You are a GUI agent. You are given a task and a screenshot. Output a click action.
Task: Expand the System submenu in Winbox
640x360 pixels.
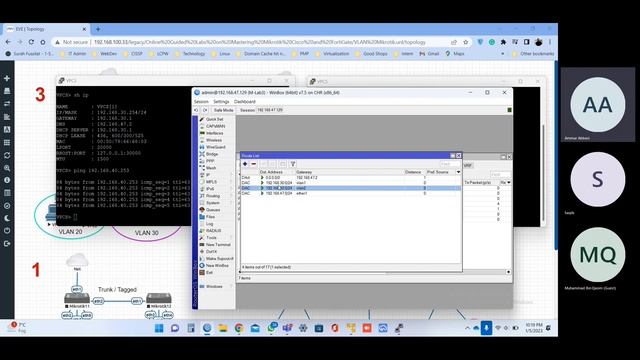click(x=216, y=202)
